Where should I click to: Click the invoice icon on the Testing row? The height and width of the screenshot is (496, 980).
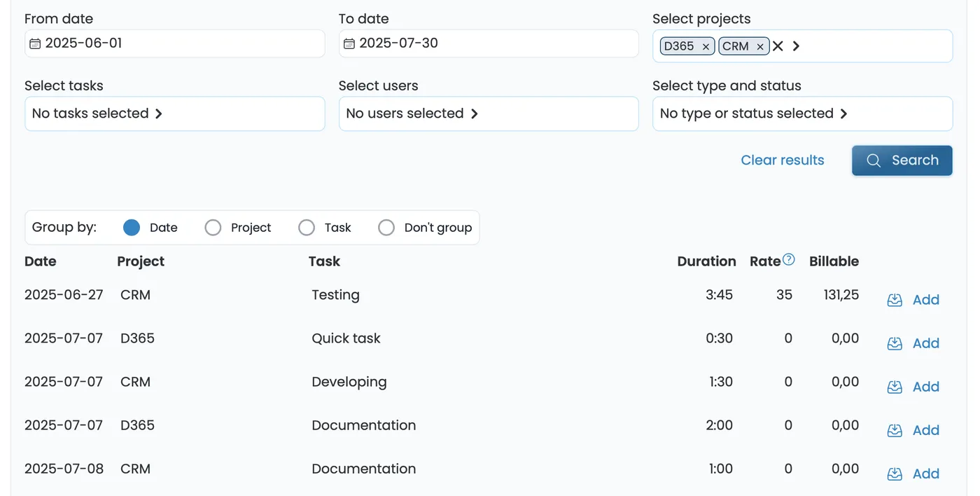(895, 300)
